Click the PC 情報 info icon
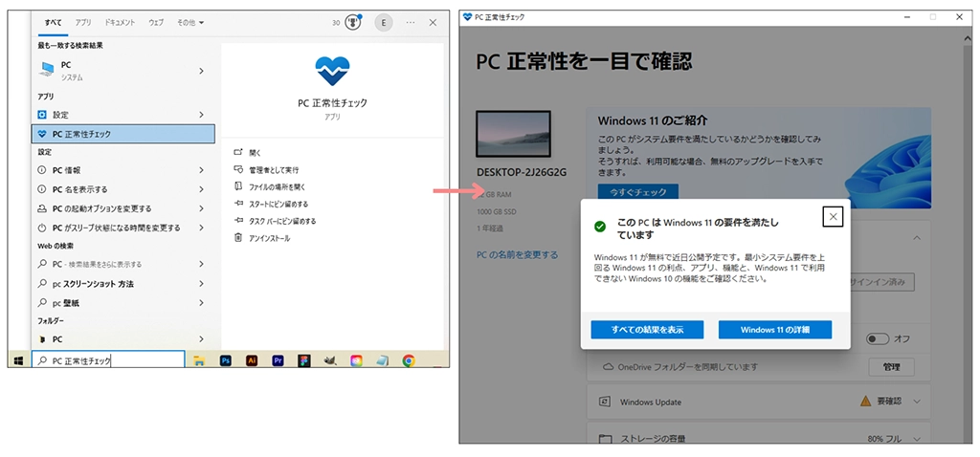This screenshot has width=980, height=457. 42,170
